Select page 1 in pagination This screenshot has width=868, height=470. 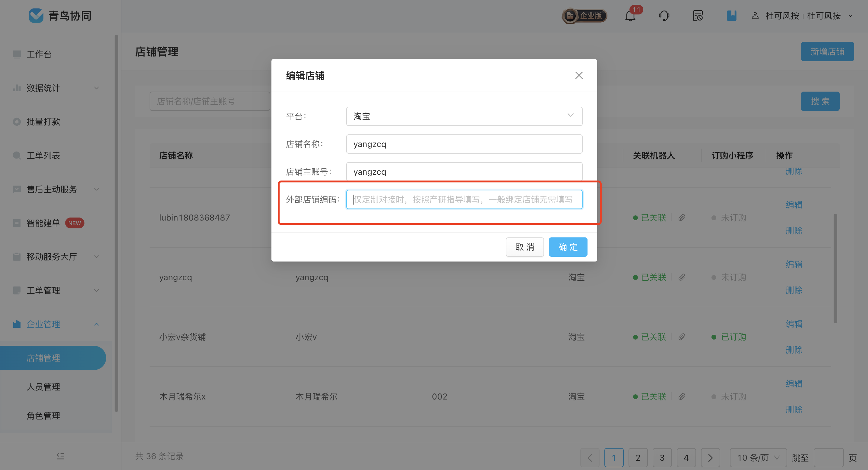[x=614, y=458]
